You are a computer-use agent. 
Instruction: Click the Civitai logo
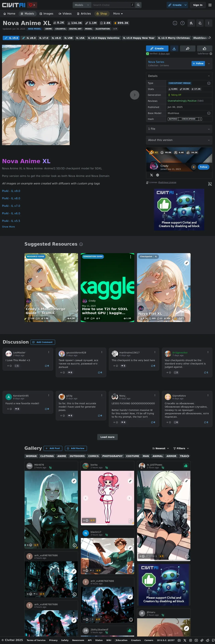click(x=14, y=5)
